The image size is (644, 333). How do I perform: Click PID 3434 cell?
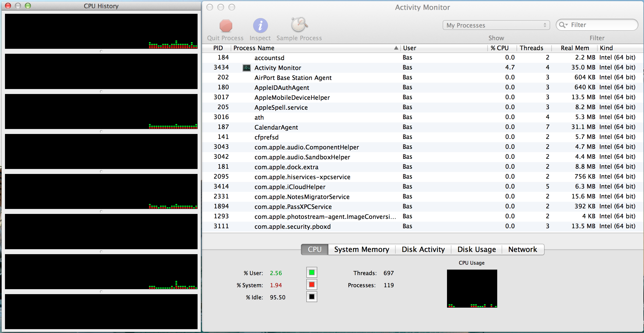(221, 68)
